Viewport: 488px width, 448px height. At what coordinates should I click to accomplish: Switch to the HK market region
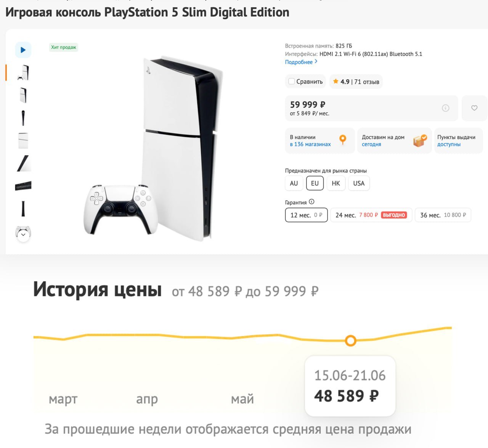click(336, 183)
